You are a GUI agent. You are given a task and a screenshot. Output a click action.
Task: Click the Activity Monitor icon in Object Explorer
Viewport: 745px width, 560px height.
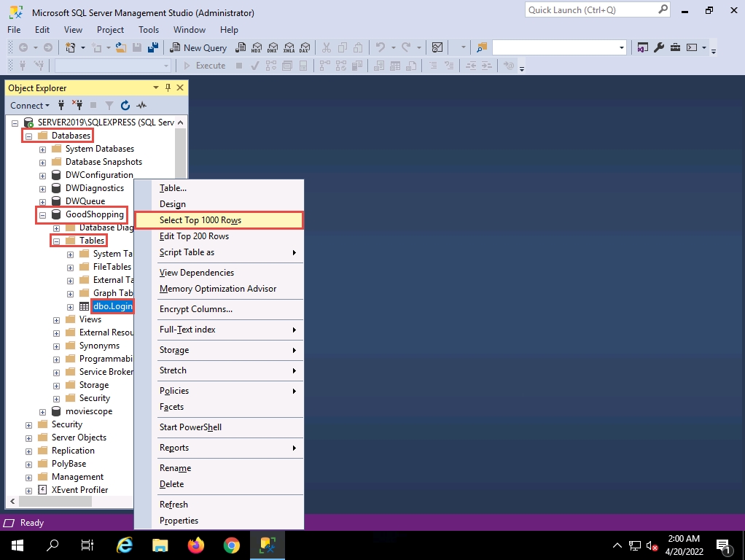pos(141,106)
